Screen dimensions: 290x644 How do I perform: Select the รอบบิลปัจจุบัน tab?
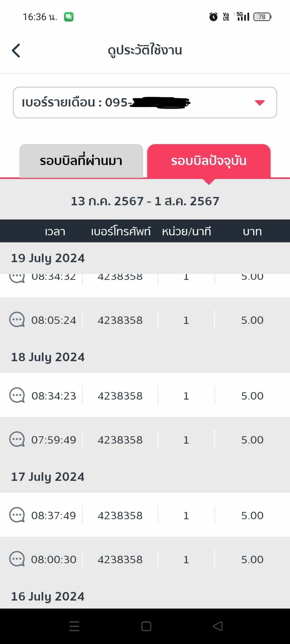tap(209, 161)
